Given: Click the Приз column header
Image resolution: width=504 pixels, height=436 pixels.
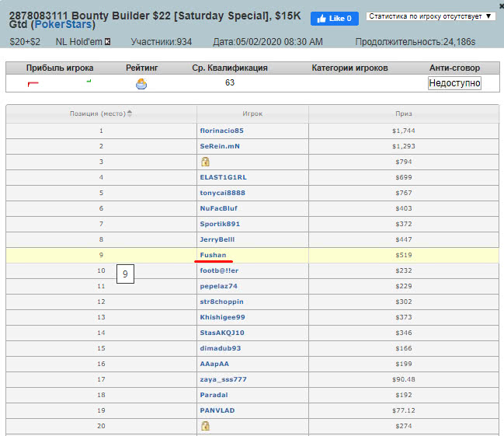Looking at the screenshot, I should (x=403, y=113).
